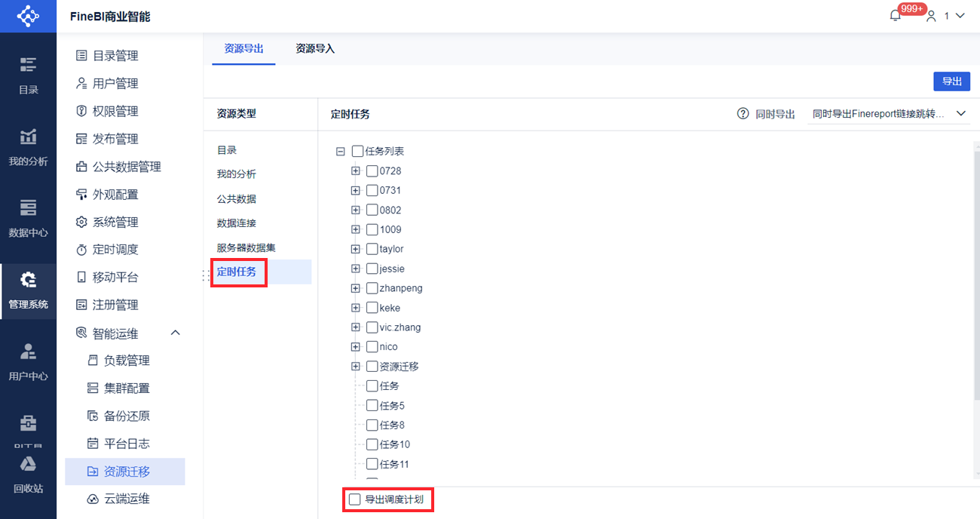
Task: Open 定时调度 in the management menu
Action: [115, 250]
